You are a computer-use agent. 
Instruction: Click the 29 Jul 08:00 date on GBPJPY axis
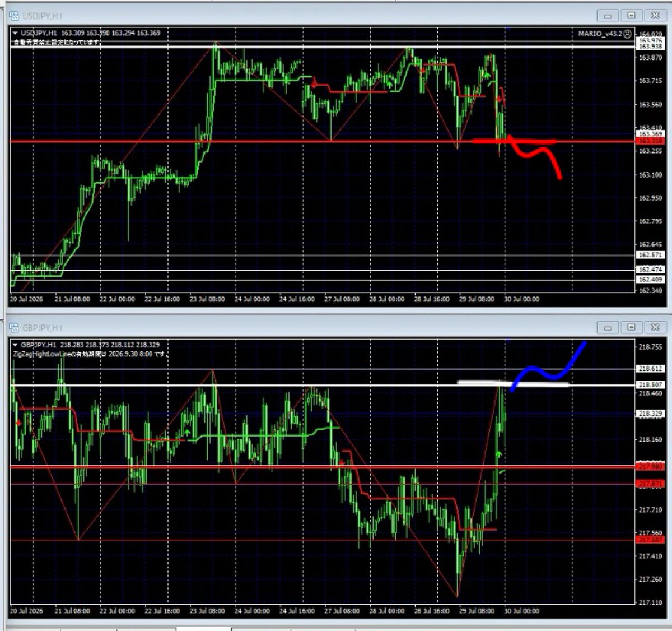point(477,611)
